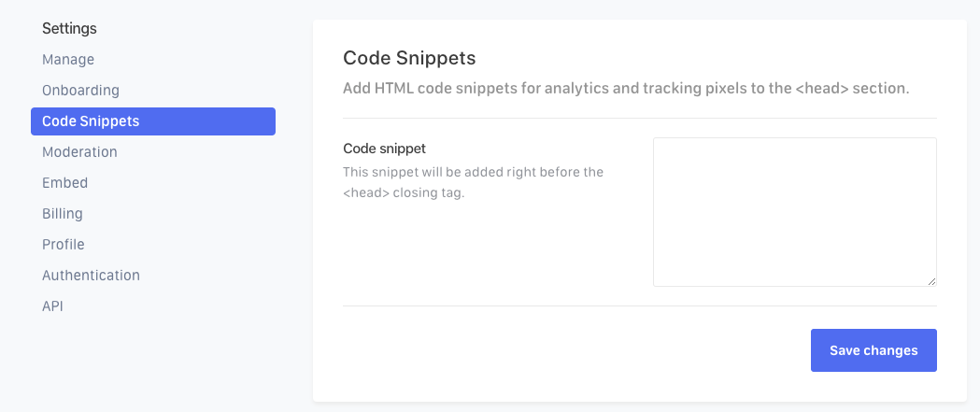Open the Profile section
This screenshot has height=412, width=980.
click(x=64, y=245)
